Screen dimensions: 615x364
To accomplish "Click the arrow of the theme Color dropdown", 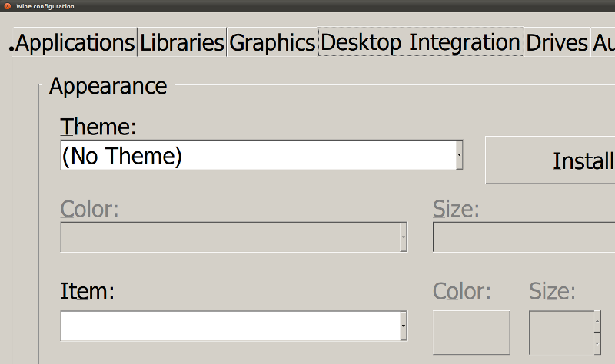I will [403, 237].
